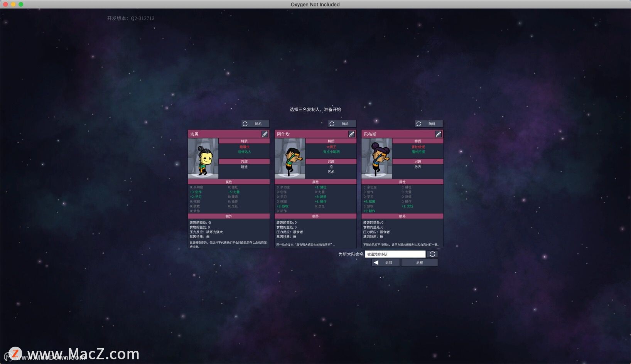Screen dimensions: 631x364
Task: Click 巴布斯's 属性 section header
Action: point(402,182)
